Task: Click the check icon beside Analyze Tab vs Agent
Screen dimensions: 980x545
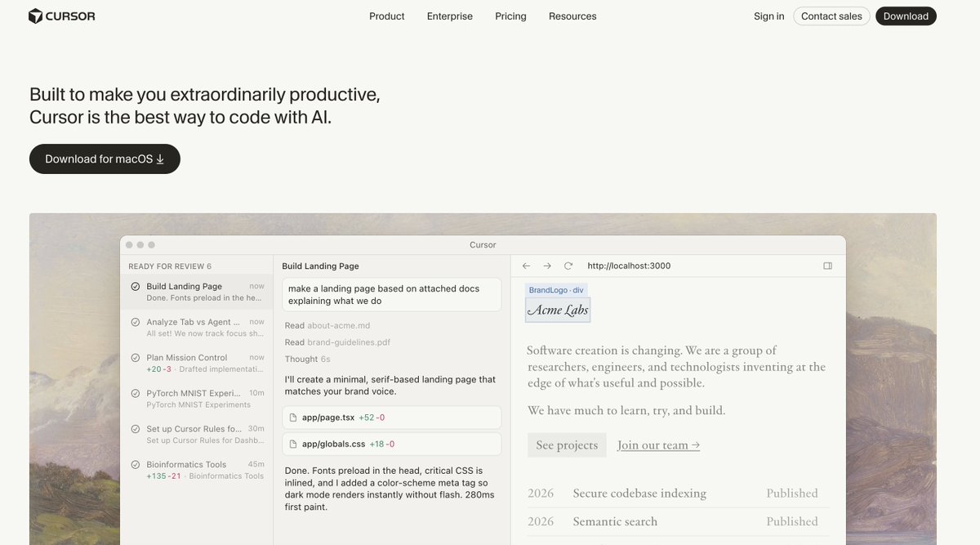Action: (135, 322)
